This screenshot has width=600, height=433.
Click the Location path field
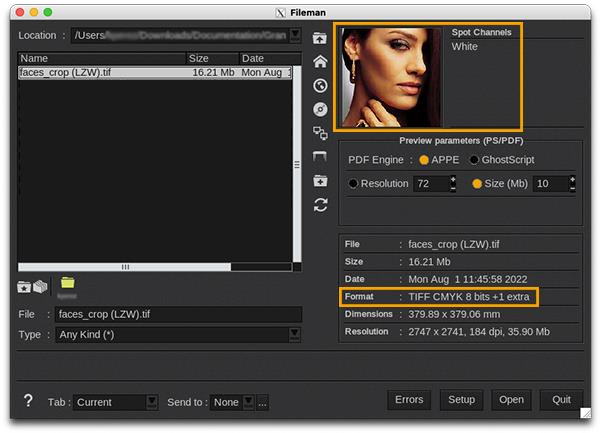point(180,36)
